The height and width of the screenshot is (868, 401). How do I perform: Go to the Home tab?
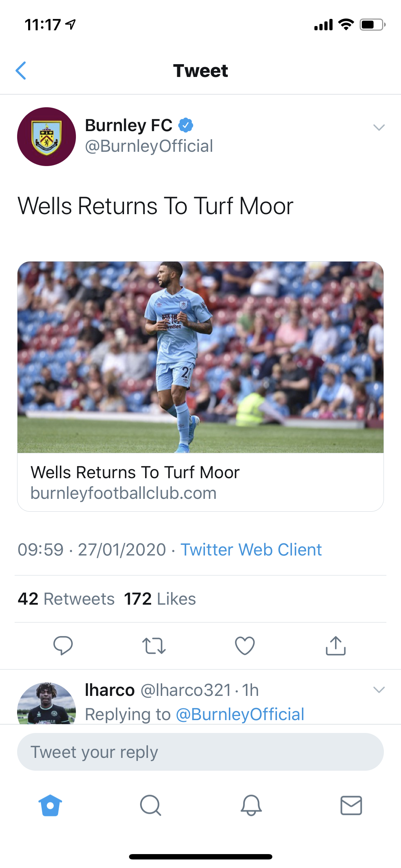50,805
